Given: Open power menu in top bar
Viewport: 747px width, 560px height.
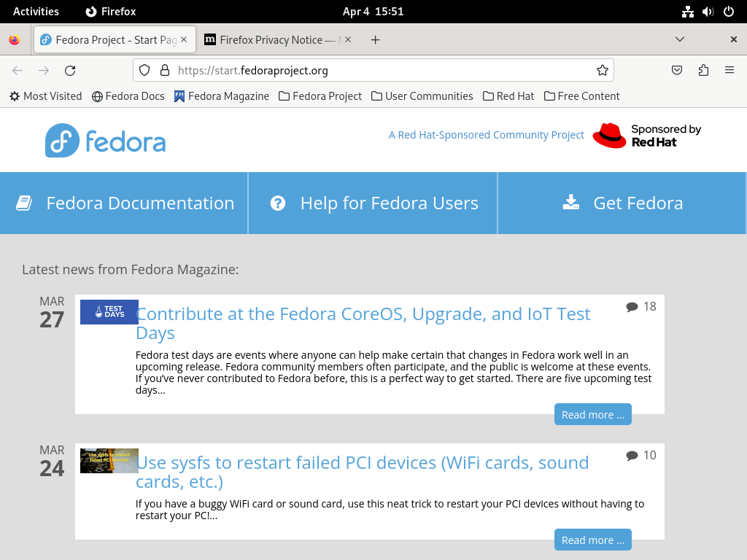Looking at the screenshot, I should pyautogui.click(x=729, y=12).
